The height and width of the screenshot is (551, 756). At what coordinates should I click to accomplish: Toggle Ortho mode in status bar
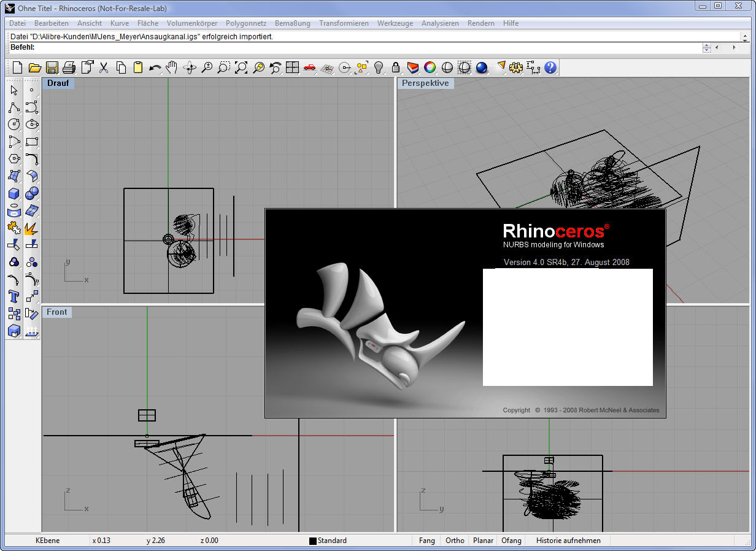point(455,541)
